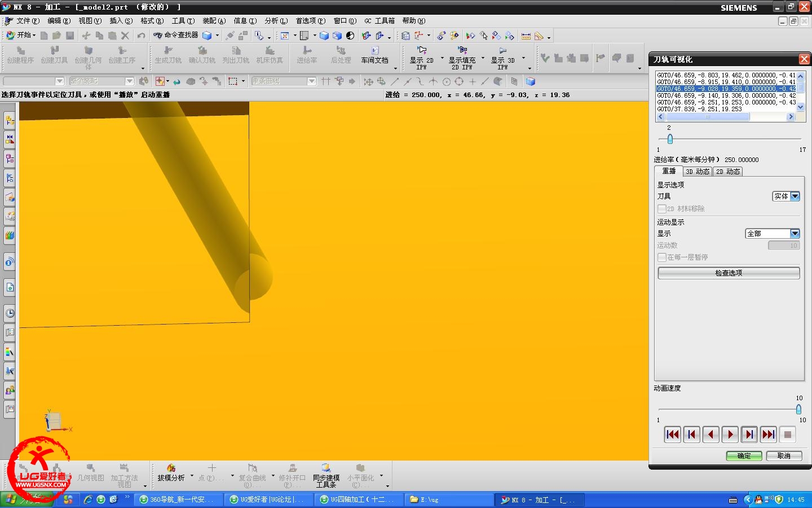Screen dimensions: 812x508
Task: Click the GOTO list horizontal scrollbar
Action: point(726,117)
